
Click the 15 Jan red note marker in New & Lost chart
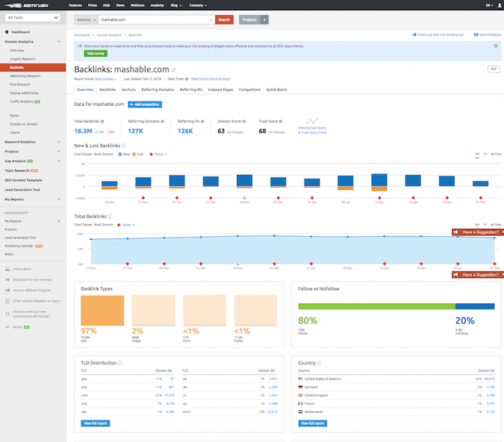pos(379,198)
